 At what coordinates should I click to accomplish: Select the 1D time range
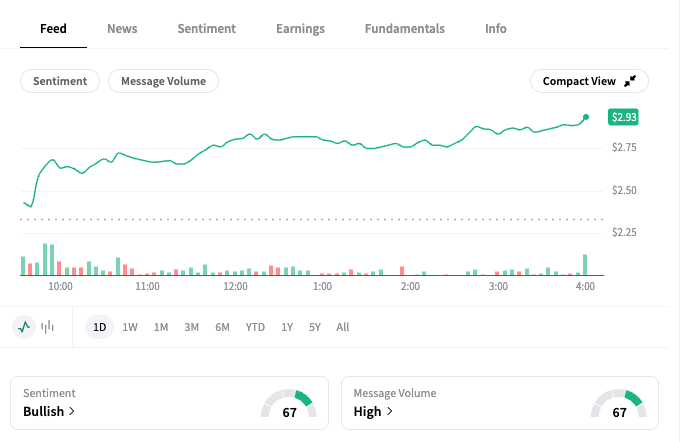(99, 327)
